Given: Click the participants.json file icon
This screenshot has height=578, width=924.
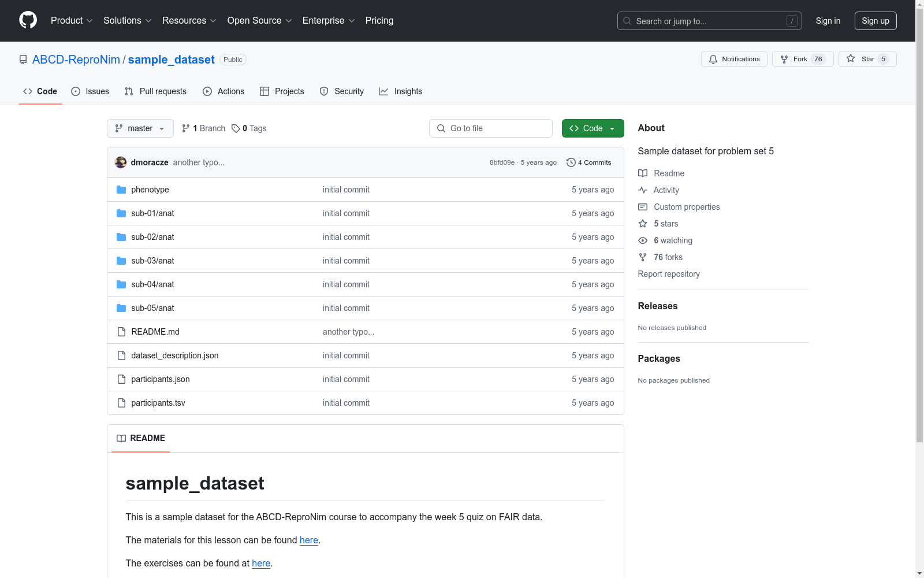Looking at the screenshot, I should tap(121, 379).
